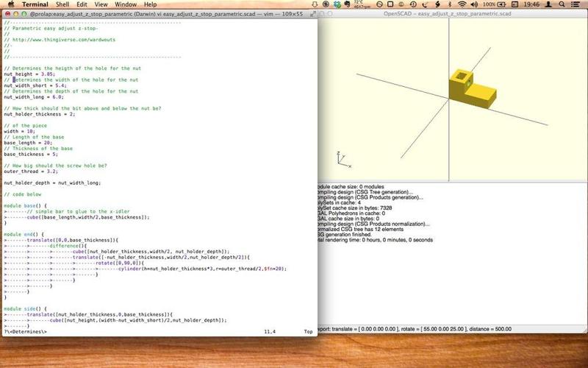Screen dimensions: 588x368
Task: Click the XYZ axis indicator in OpenSCAD
Action: (344, 159)
